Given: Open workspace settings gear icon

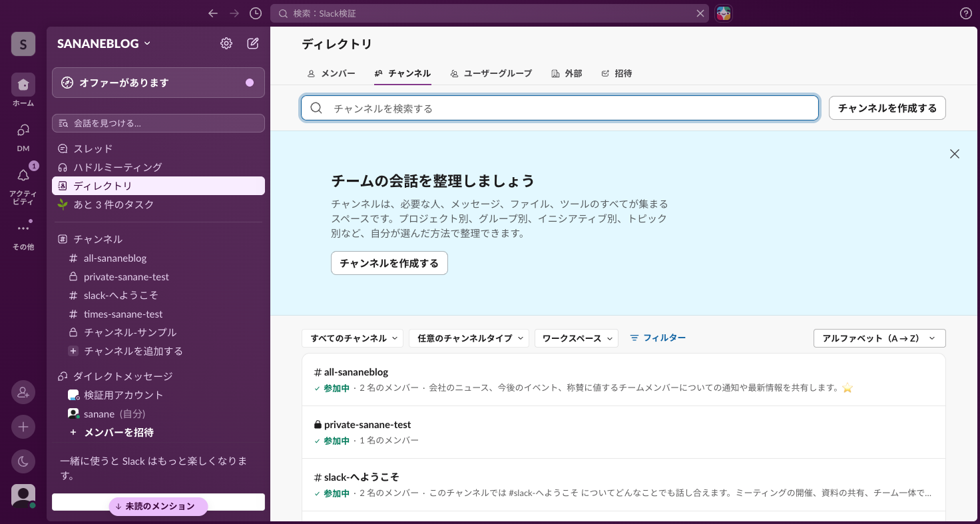Looking at the screenshot, I should [226, 43].
